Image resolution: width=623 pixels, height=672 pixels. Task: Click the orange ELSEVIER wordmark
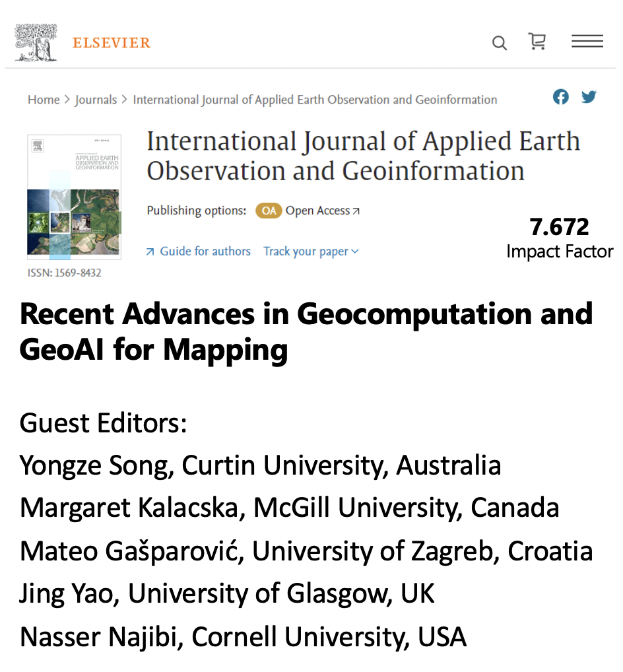click(111, 44)
